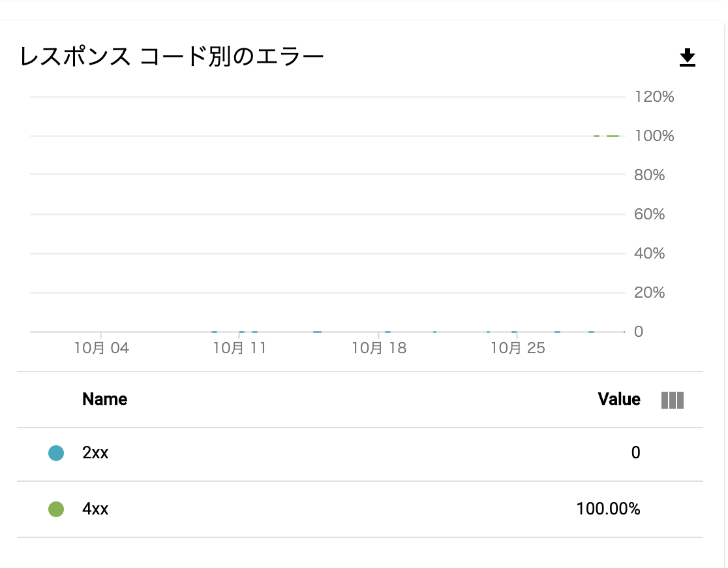Toggle the 4xx series visibility in legend
Image resolution: width=728 pixels, height=568 pixels.
point(56,509)
